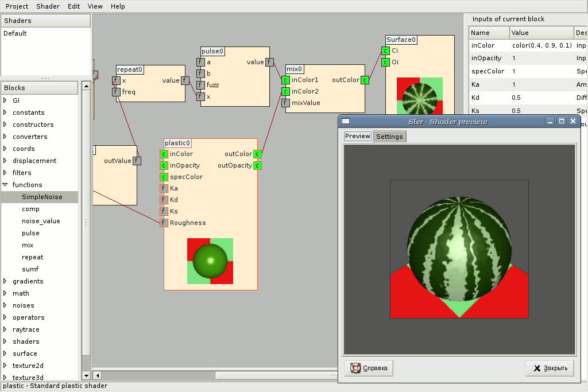Viewport: 588px width, 392px height.
Task: Expand the GI blocks category
Action: [x=5, y=100]
